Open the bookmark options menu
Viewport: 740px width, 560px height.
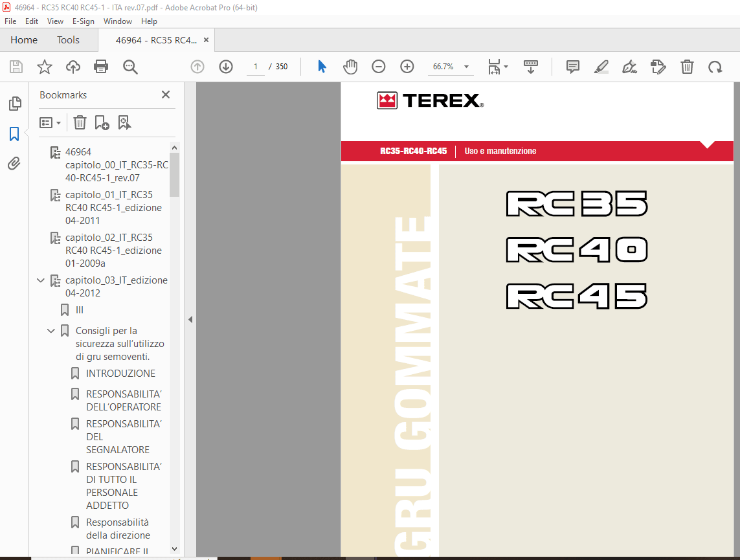click(x=50, y=122)
